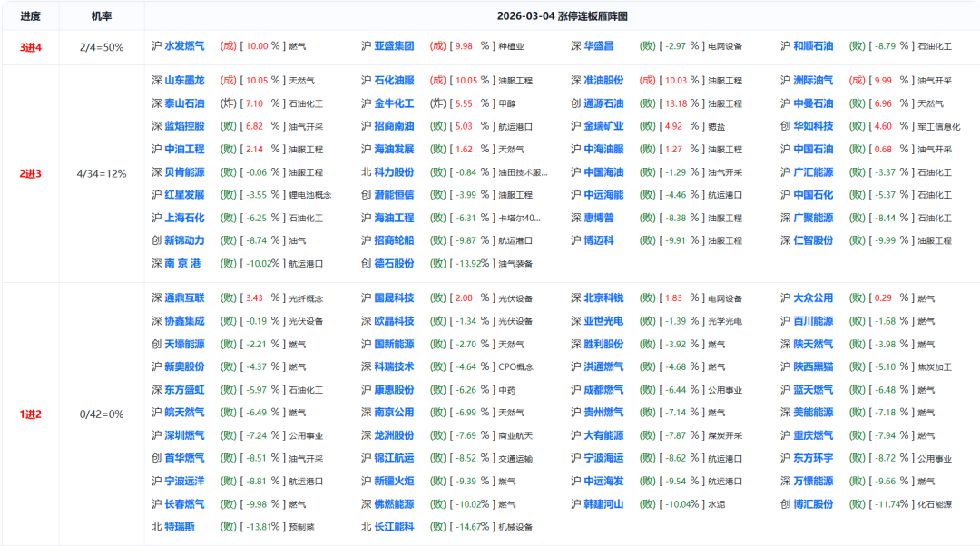Click the 中曼石油 stock name
This screenshot has height=546, width=980.
point(813,103)
